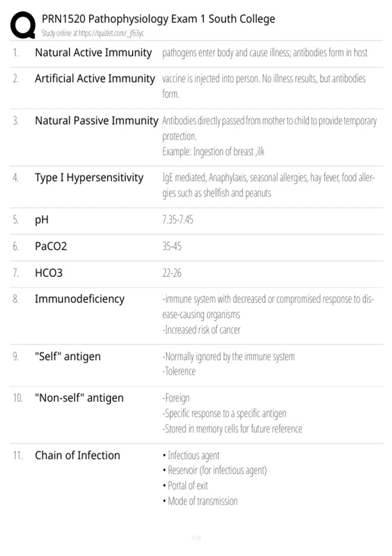Viewport: 392px width, 556px height.
Task: Select the Natural Active Immunity term
Action: pyautogui.click(x=93, y=53)
